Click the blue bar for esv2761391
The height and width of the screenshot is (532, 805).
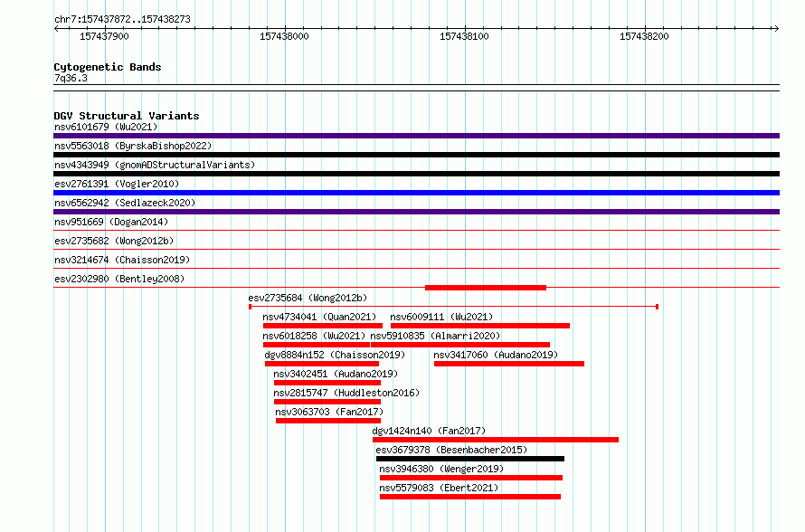416,193
